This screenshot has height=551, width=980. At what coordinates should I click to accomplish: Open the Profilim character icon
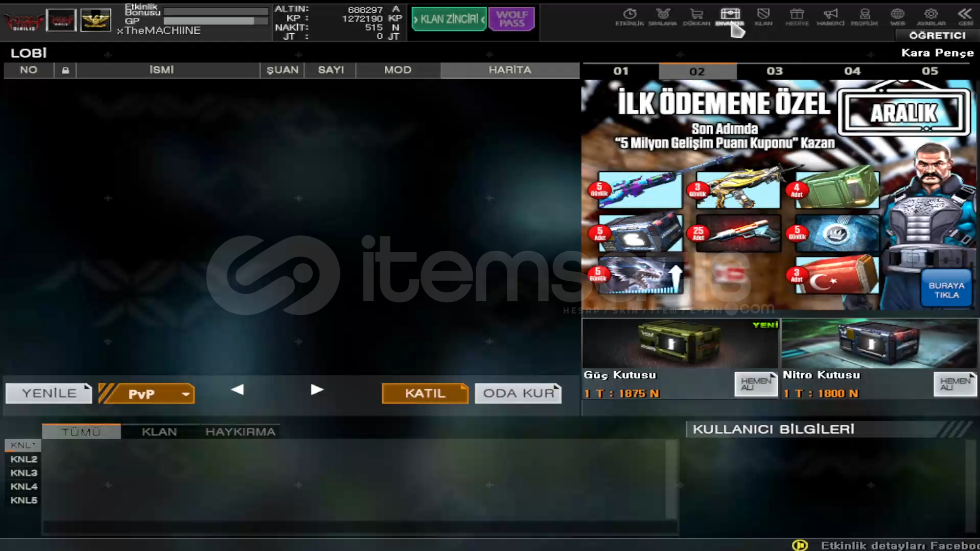[x=864, y=16]
